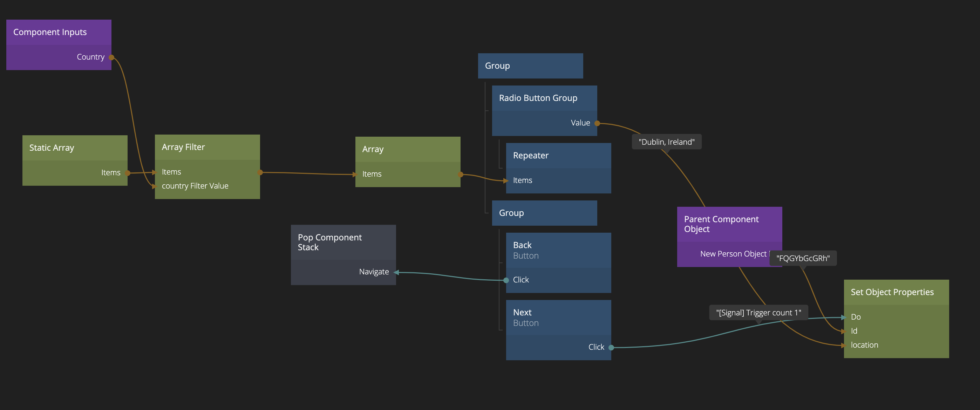The width and height of the screenshot is (980, 410).
Task: Click country Filter Value input
Action: [x=195, y=186]
